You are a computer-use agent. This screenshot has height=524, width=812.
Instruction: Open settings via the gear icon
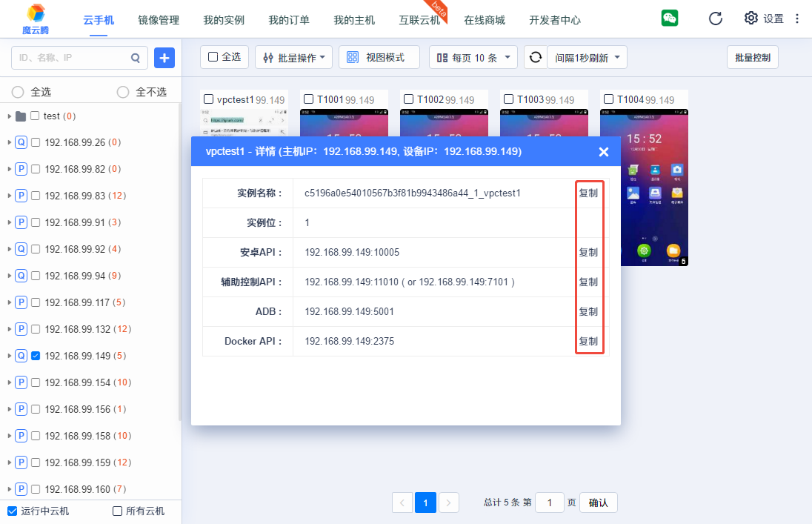(751, 19)
